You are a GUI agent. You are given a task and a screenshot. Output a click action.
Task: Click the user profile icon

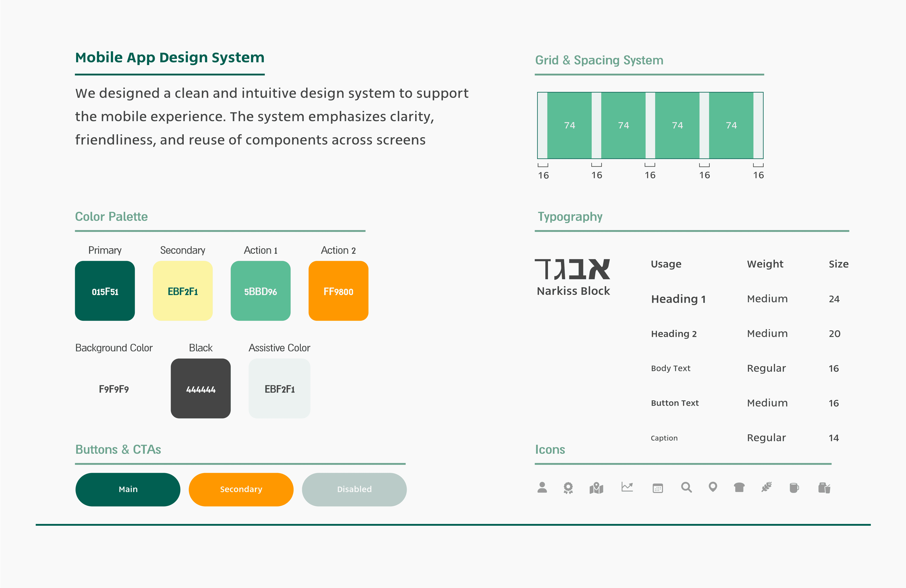pos(542,488)
